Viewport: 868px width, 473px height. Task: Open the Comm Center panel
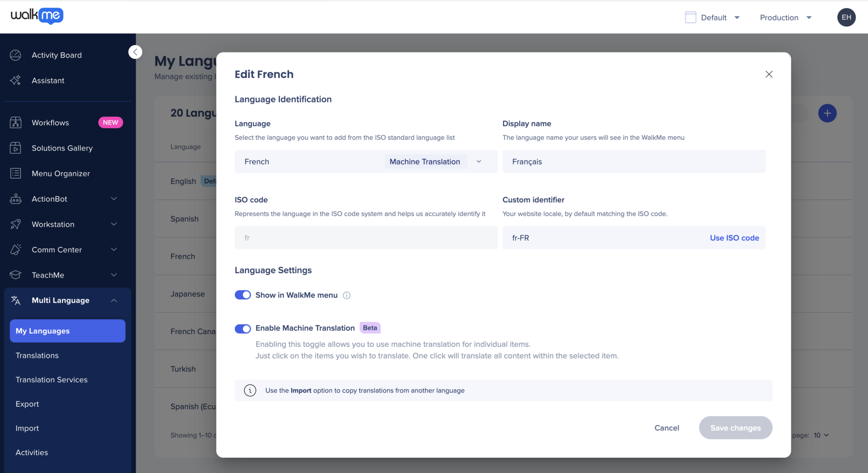coord(56,249)
